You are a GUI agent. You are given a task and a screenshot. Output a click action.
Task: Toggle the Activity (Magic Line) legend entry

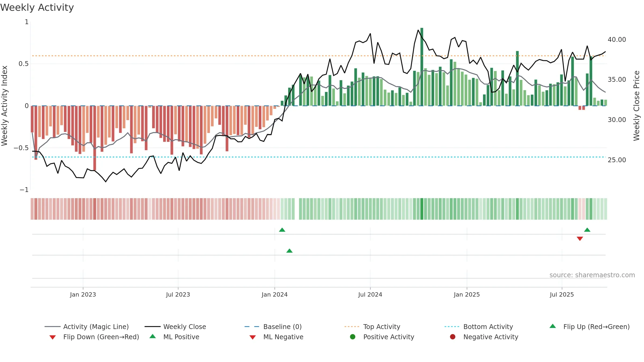[87, 327]
